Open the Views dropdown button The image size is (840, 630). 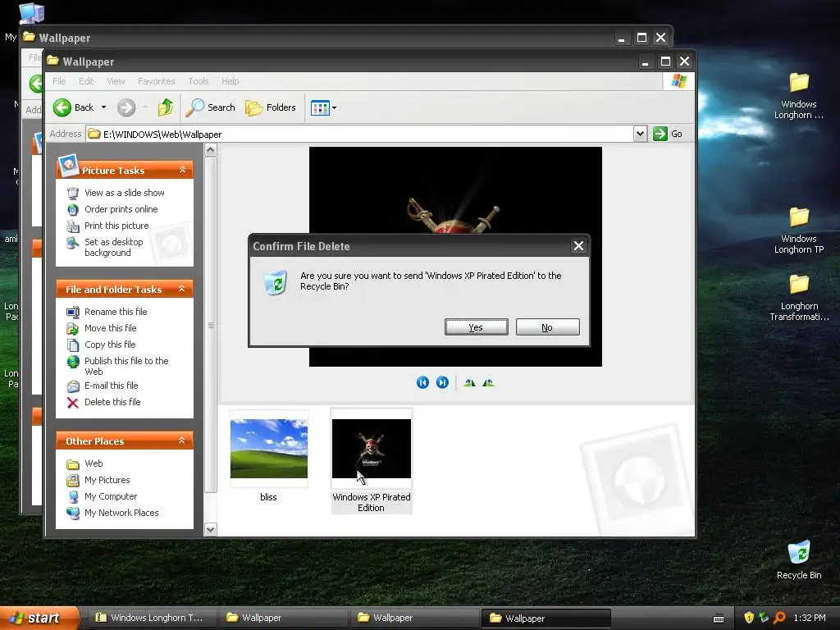[323, 107]
